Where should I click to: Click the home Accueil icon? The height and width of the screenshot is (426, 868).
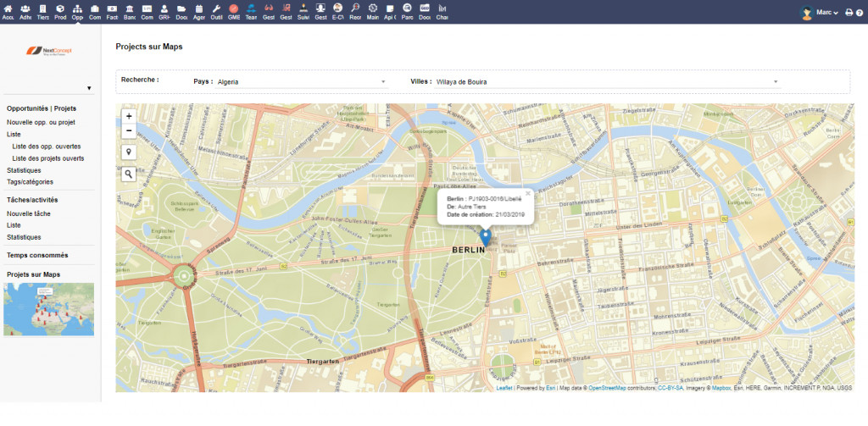pyautogui.click(x=8, y=11)
